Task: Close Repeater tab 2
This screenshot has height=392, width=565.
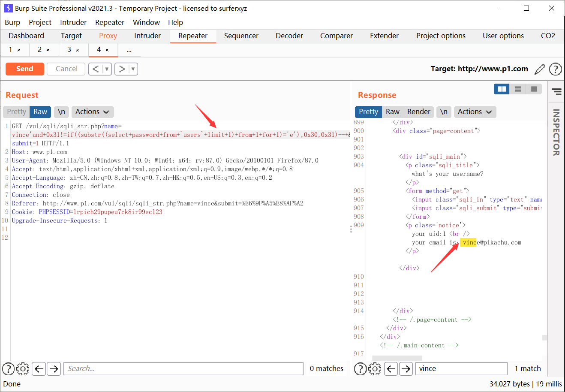Action: click(x=48, y=50)
